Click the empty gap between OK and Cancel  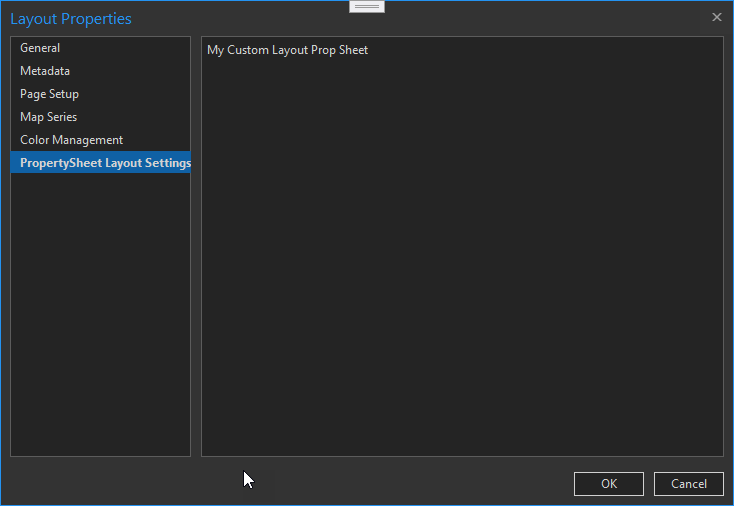click(x=649, y=484)
